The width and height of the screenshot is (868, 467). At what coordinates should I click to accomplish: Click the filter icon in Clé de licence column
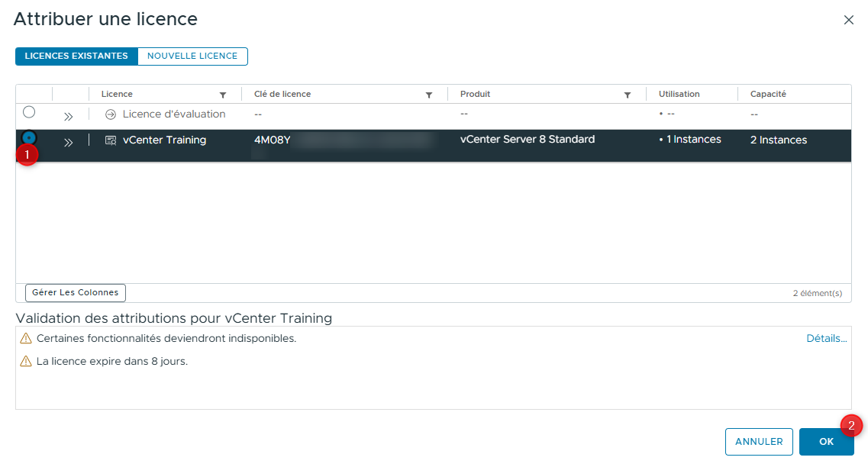(x=429, y=95)
